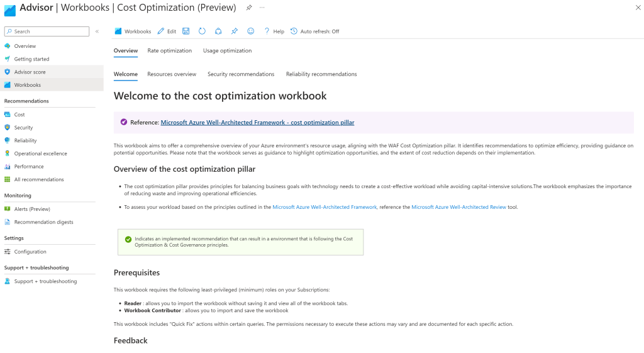Image resolution: width=644 pixels, height=353 pixels.
Task: Click the smiley feedback icon
Action: (x=250, y=31)
